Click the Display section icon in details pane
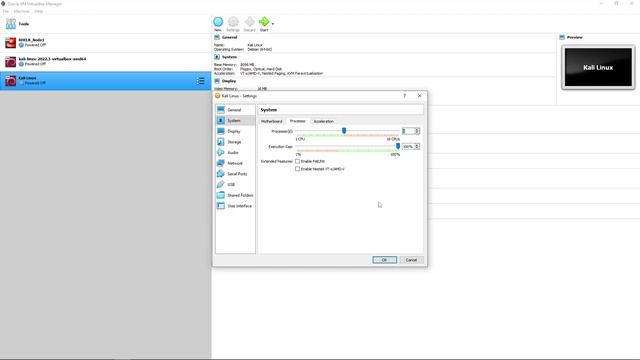The width and height of the screenshot is (640, 360). click(217, 81)
